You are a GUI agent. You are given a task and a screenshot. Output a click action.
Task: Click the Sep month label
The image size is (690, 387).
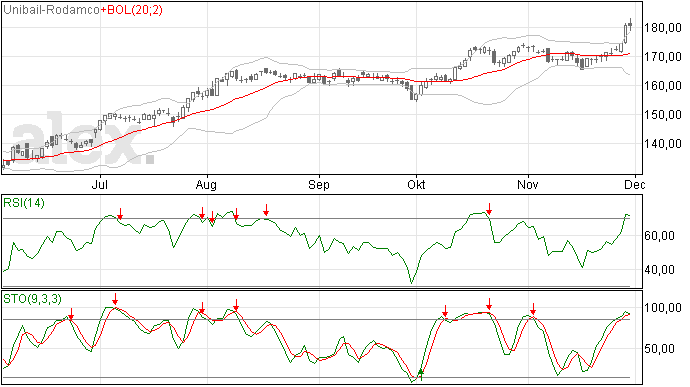pyautogui.click(x=319, y=185)
